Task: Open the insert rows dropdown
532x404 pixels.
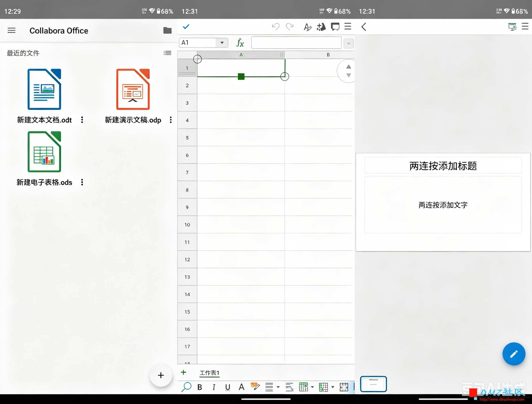Action: pos(312,387)
